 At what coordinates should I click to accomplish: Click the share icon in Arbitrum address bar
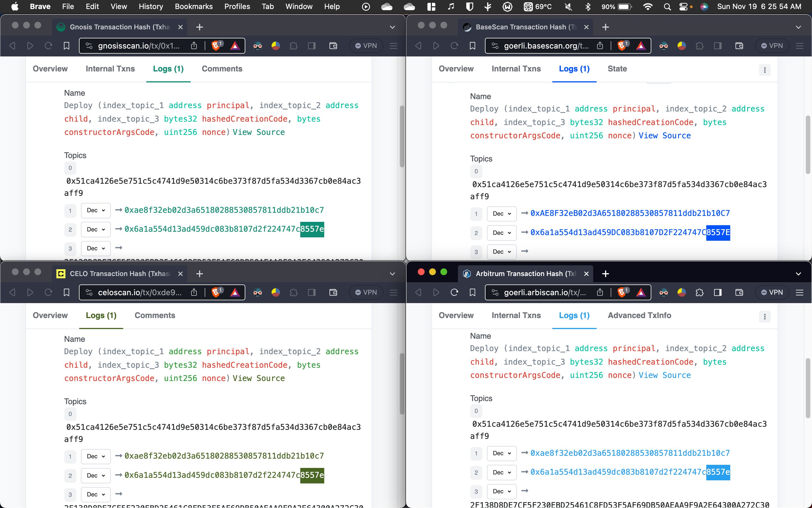600,292
